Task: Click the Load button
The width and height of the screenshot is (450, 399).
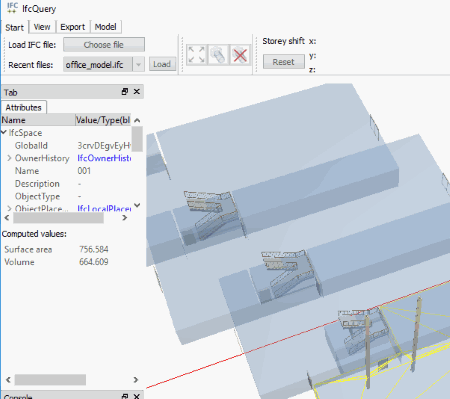Action: pyautogui.click(x=162, y=64)
